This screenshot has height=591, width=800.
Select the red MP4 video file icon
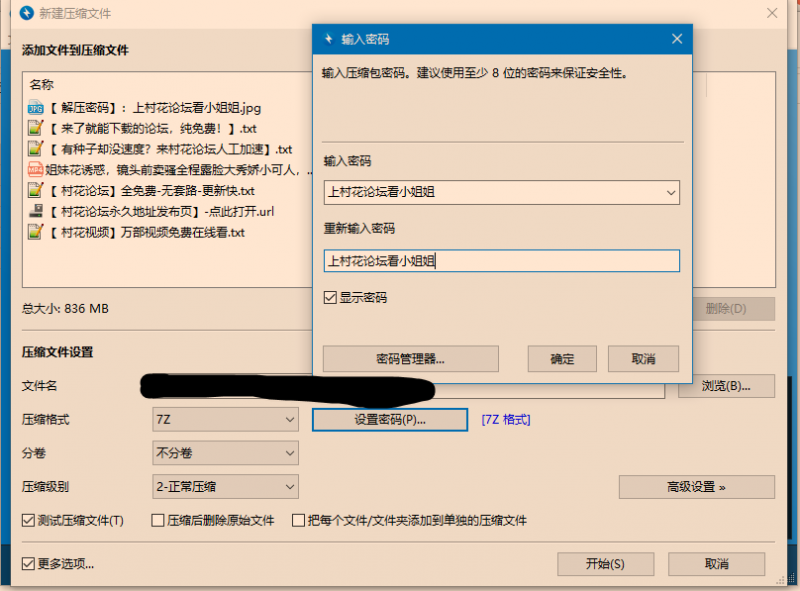(x=35, y=170)
